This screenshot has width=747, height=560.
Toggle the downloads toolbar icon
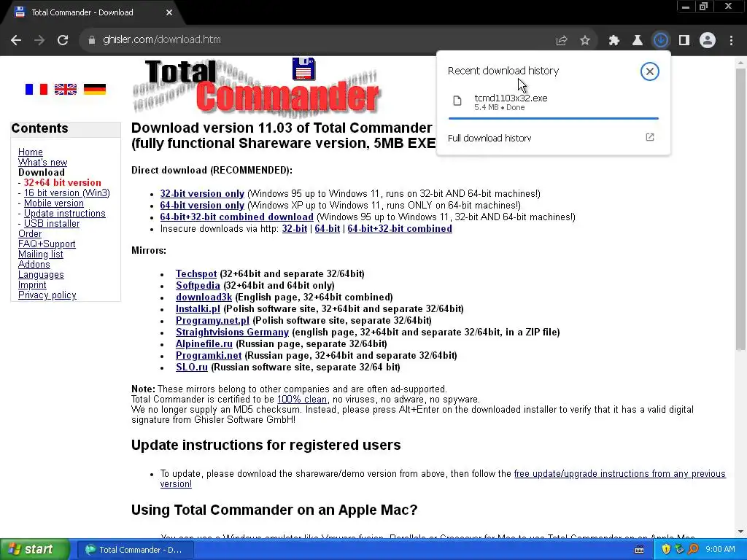(661, 41)
